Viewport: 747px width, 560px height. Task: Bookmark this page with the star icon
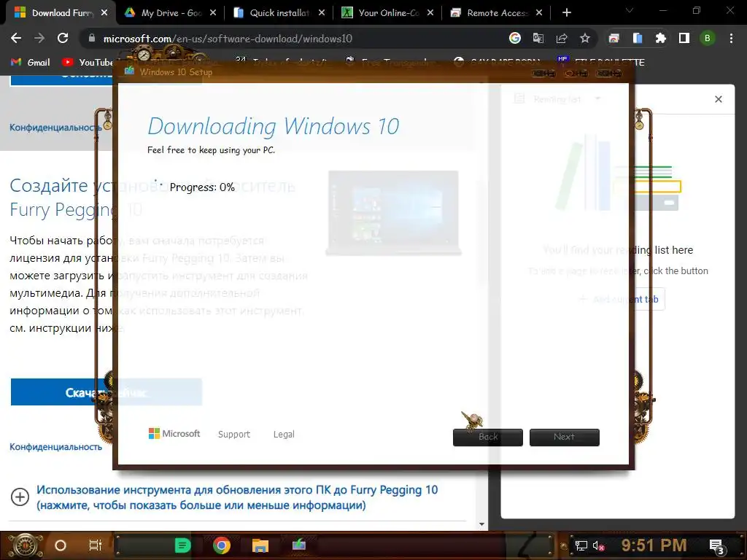[585, 38]
